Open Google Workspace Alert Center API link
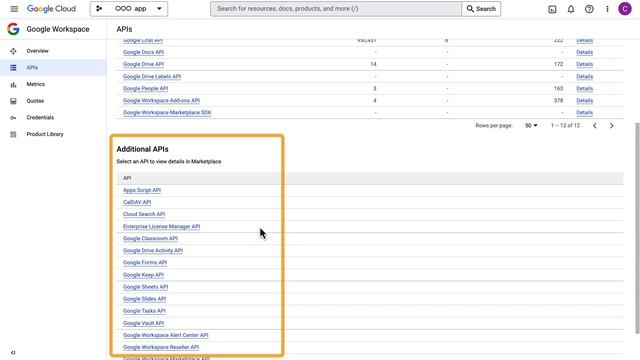640x360 pixels. [165, 335]
